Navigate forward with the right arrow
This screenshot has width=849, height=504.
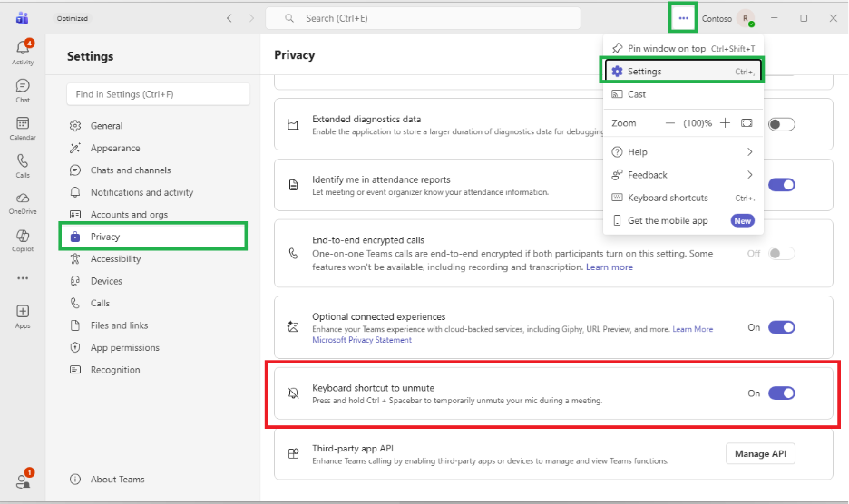(251, 18)
